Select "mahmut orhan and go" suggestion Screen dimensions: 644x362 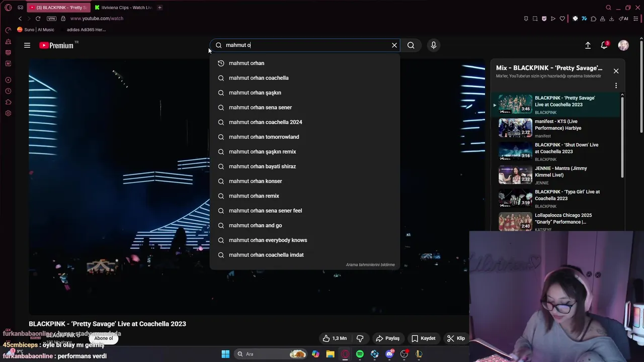point(305,225)
